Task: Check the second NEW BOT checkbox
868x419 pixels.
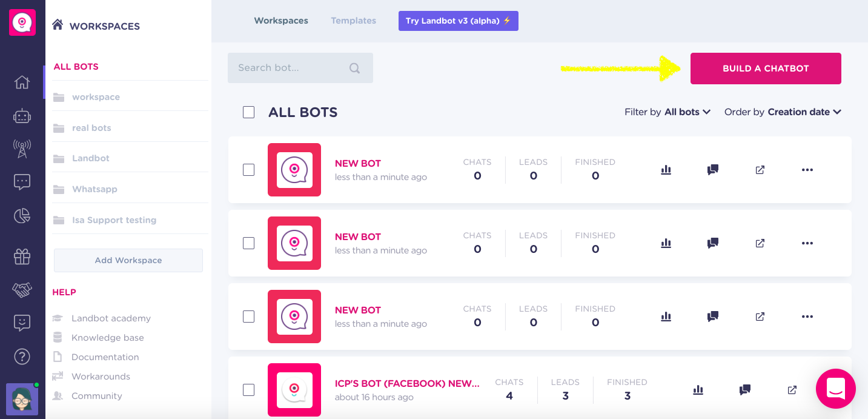Action: click(248, 243)
